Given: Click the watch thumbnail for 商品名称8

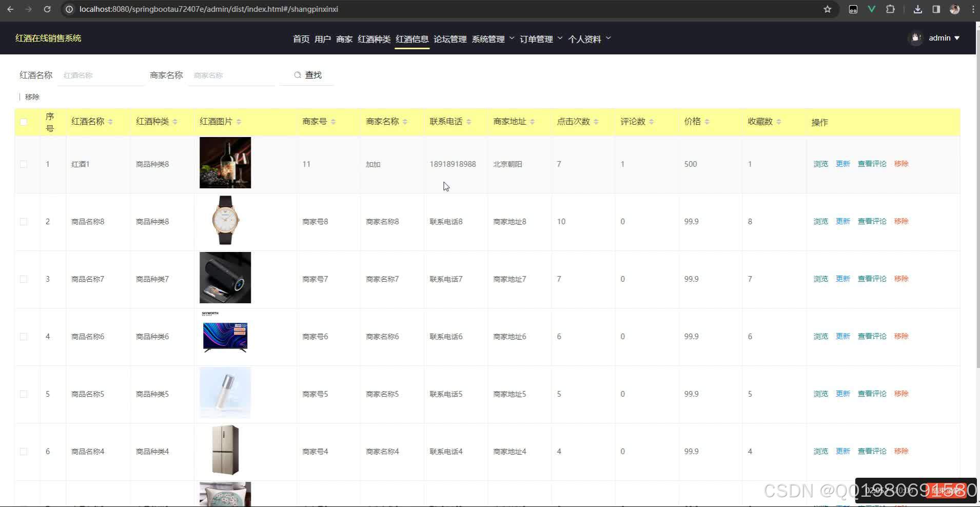Looking at the screenshot, I should pos(225,220).
